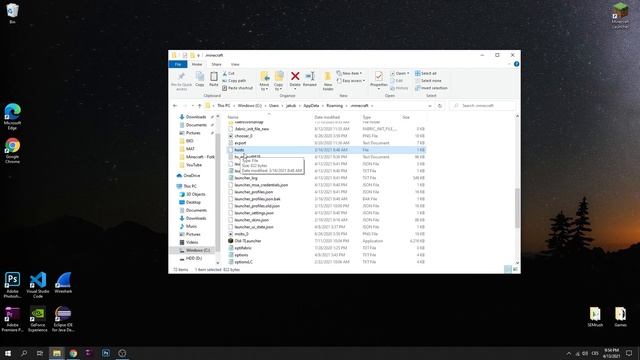
Task: Open Minecraft Launcher desktop shortcut
Action: [620, 16]
